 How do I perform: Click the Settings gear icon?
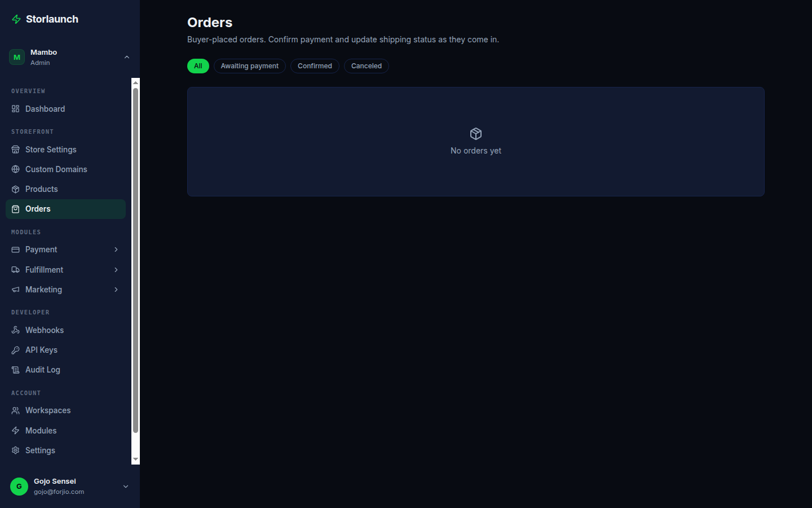tap(15, 450)
